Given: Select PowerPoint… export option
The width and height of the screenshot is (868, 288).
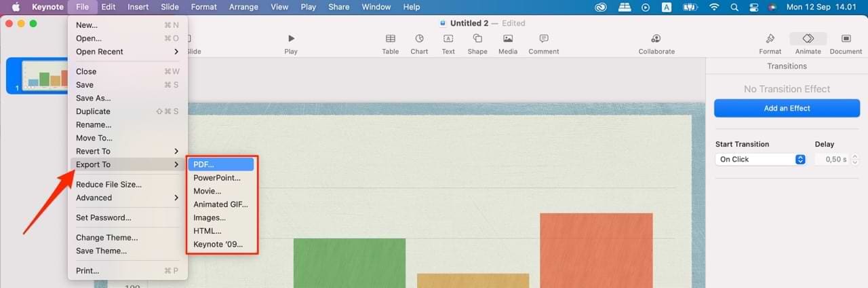Looking at the screenshot, I should [217, 178].
